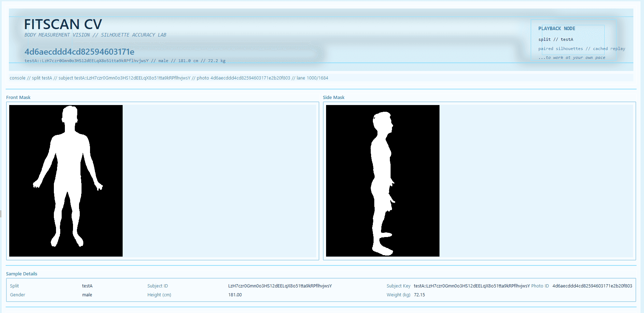Click the Weight (kg) label
This screenshot has width=644, height=313.
coord(398,295)
